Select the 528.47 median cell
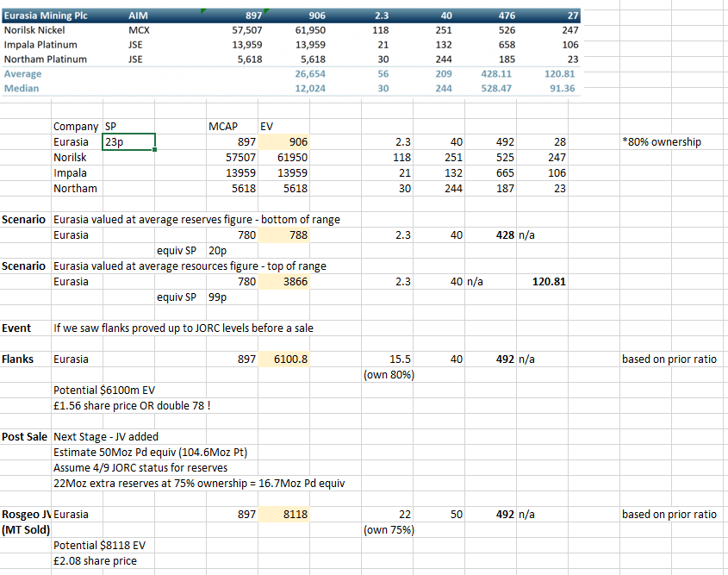Screen dimensions: 728x575 click(x=496, y=88)
